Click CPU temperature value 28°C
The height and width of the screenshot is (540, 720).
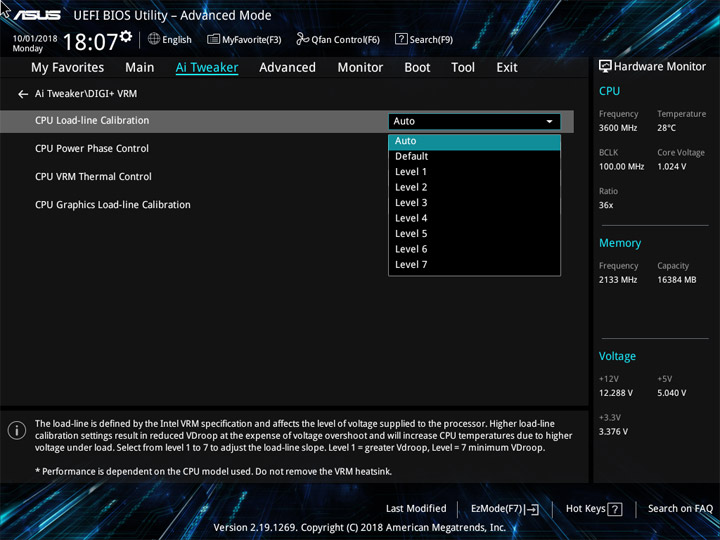(x=666, y=128)
